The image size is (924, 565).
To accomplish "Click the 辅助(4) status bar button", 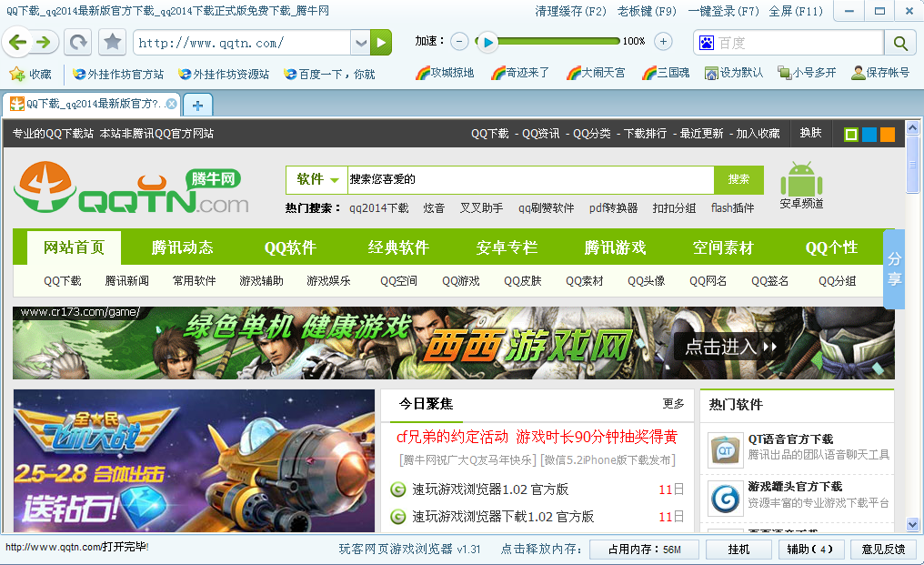I will (x=810, y=550).
